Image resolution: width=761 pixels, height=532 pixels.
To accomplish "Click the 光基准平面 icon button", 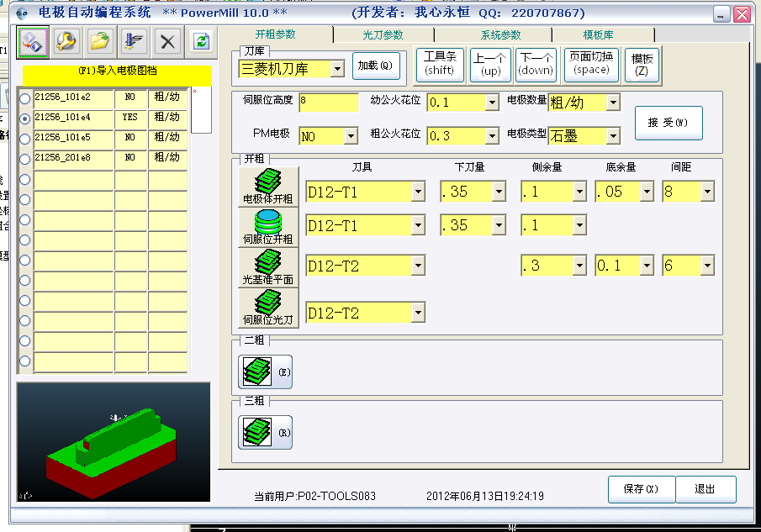I will coord(268,267).
